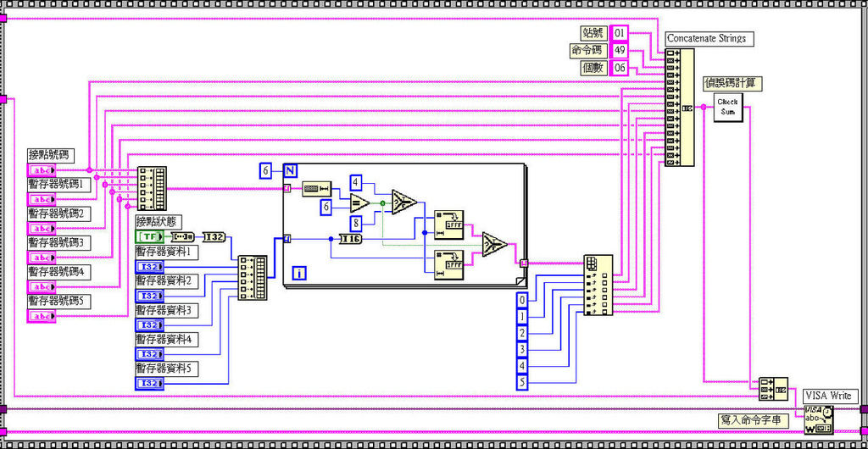Click the '暫存器資料1' label
Viewport: 868px width, 449px height.
(x=167, y=252)
